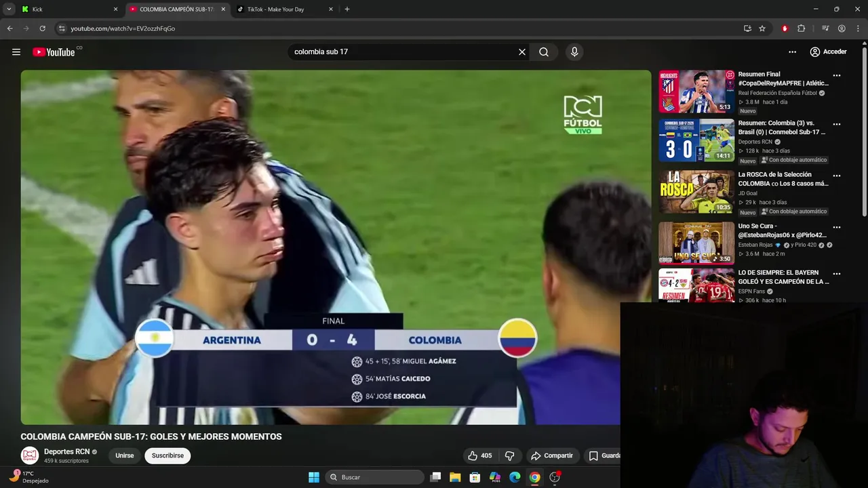The width and height of the screenshot is (868, 488).
Task: Open the Chrome three-dot menu
Action: pyautogui.click(x=857, y=28)
